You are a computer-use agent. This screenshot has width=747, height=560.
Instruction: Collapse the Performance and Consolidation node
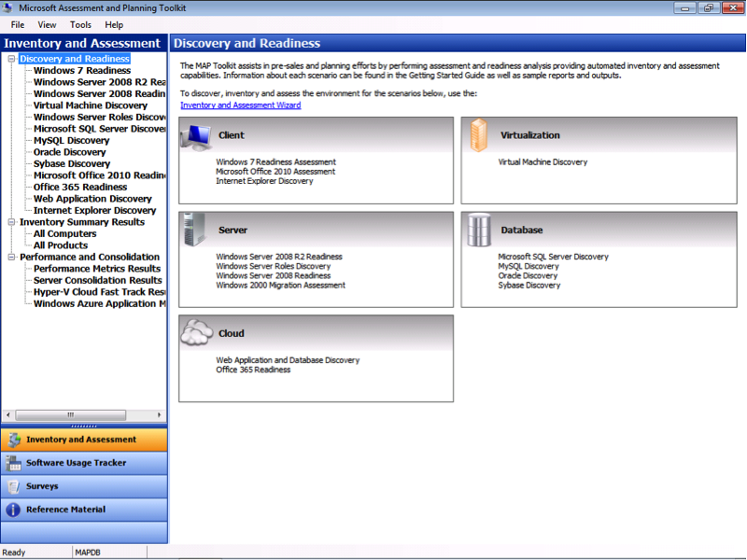[11, 258]
